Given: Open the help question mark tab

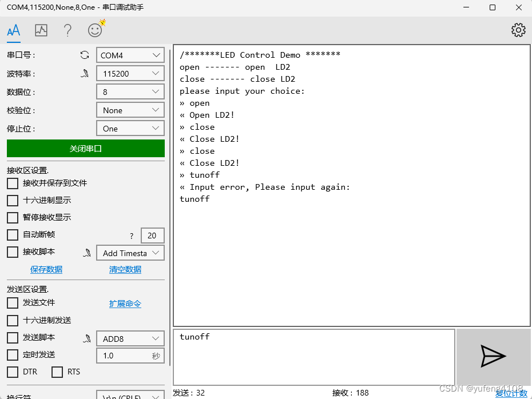Looking at the screenshot, I should pos(68,30).
